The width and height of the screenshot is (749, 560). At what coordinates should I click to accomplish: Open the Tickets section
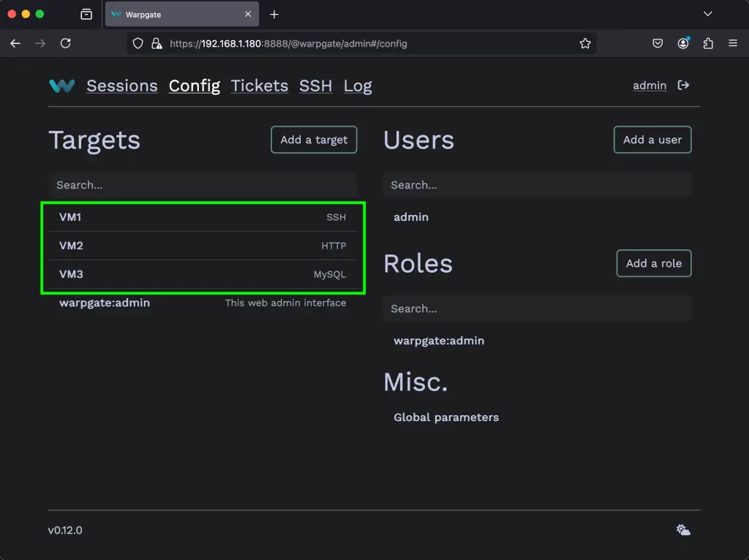[260, 86]
